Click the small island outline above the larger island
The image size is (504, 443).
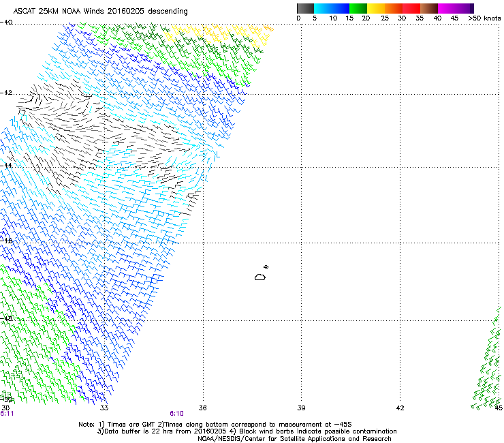266,266
